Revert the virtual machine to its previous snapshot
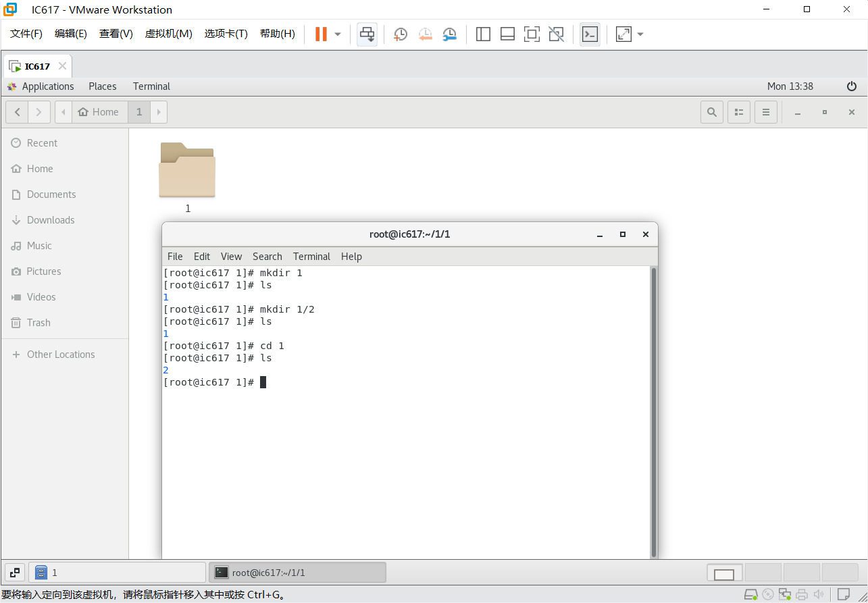Image resolution: width=868 pixels, height=603 pixels. click(x=425, y=34)
